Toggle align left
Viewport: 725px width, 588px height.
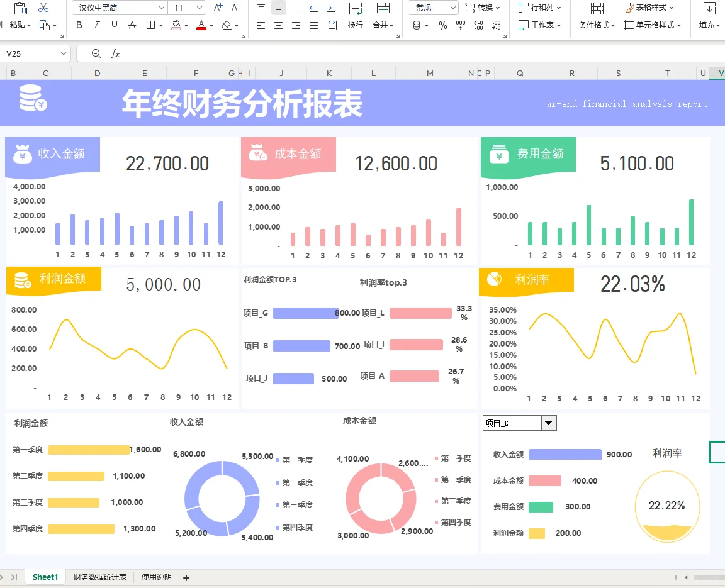coord(261,25)
